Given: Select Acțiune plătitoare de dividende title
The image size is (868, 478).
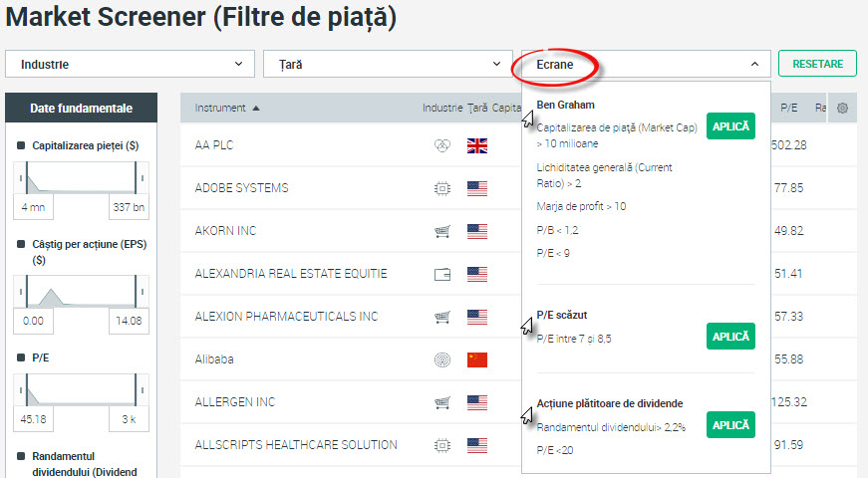Looking at the screenshot, I should (x=610, y=403).
